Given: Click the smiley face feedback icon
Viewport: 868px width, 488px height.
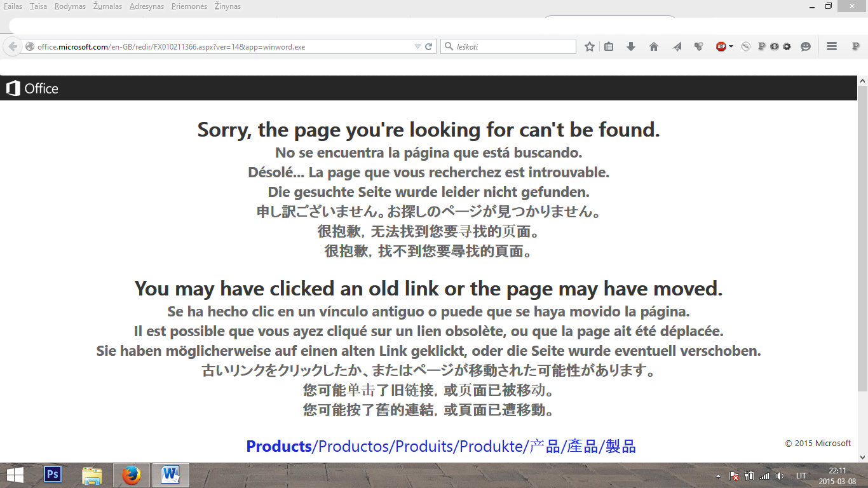Looking at the screenshot, I should point(806,46).
